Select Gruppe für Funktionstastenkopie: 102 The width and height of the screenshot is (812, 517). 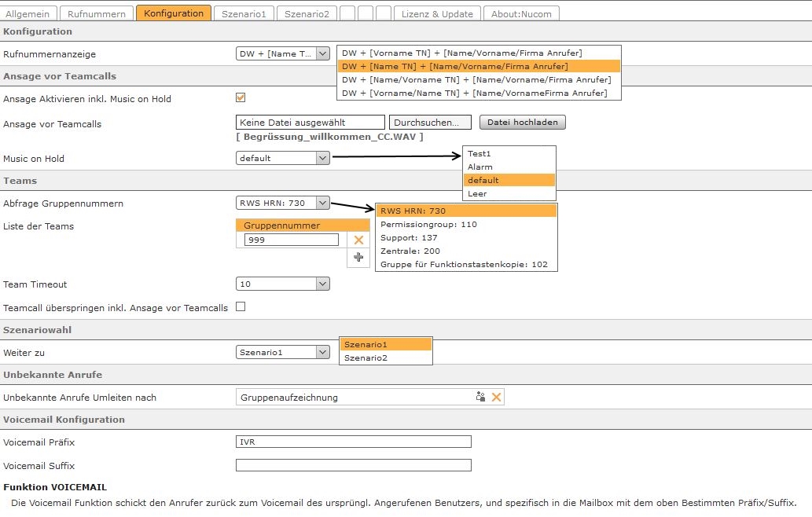coord(467,265)
